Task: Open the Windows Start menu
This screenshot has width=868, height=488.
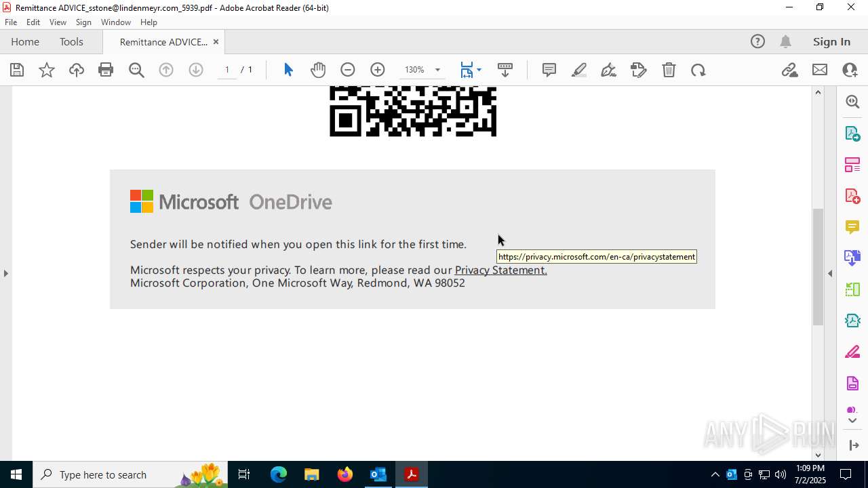Action: click(x=16, y=474)
